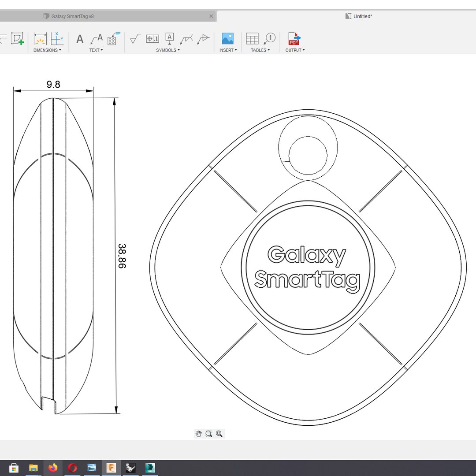This screenshot has height=476, width=476.
Task: Select the Ordinate Dimension X-Y tool
Action: coord(57,39)
